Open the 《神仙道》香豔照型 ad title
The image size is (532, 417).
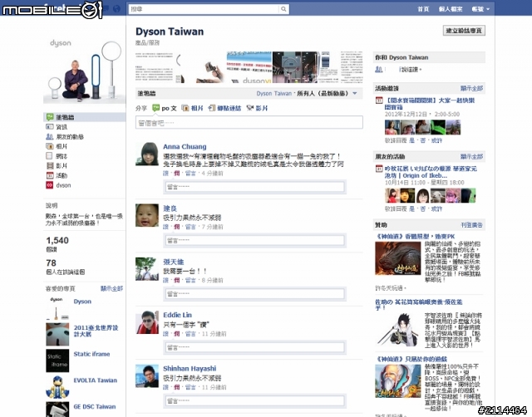415,236
